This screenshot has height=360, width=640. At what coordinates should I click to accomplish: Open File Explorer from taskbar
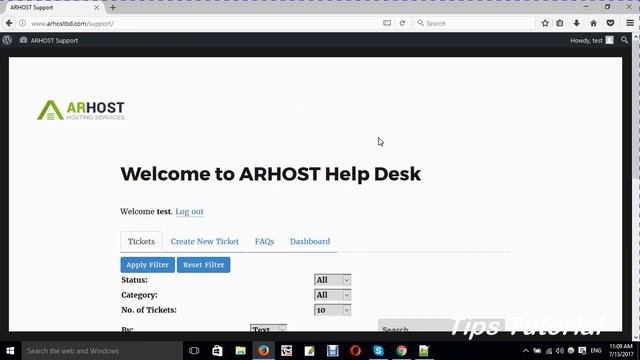(x=240, y=351)
